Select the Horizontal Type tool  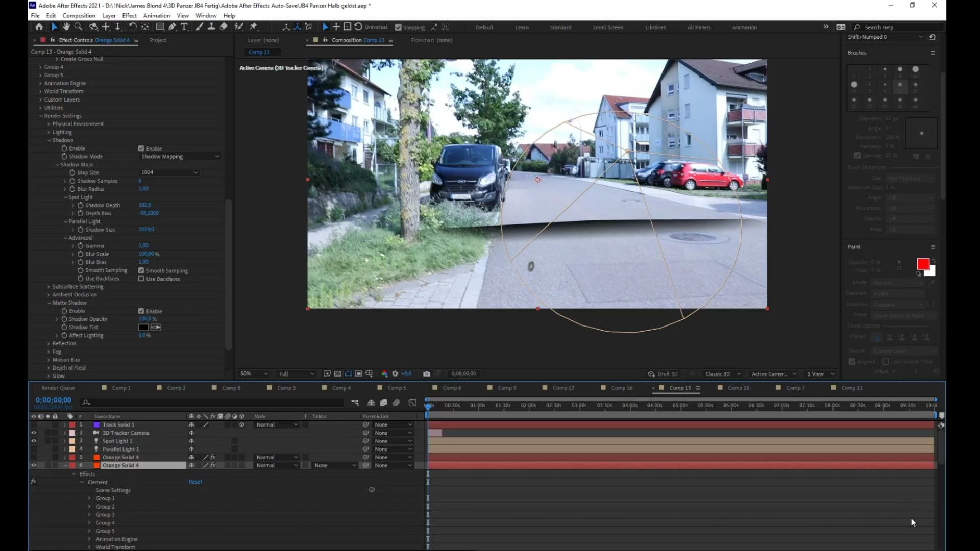(184, 27)
